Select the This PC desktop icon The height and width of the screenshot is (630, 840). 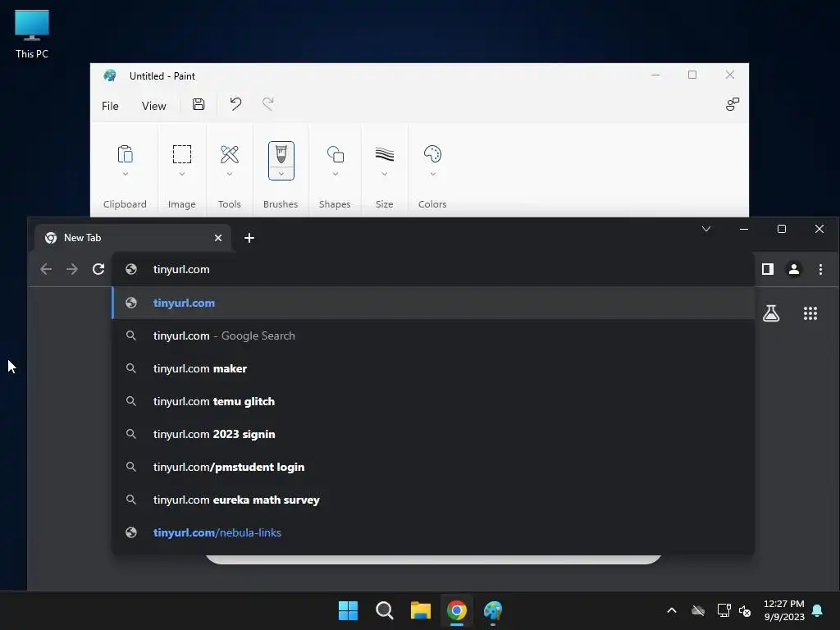tap(32, 34)
